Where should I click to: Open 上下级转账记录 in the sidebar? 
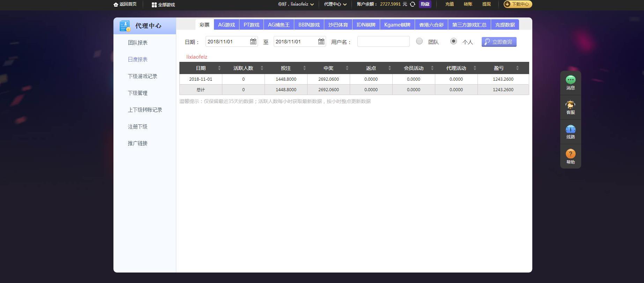click(145, 110)
